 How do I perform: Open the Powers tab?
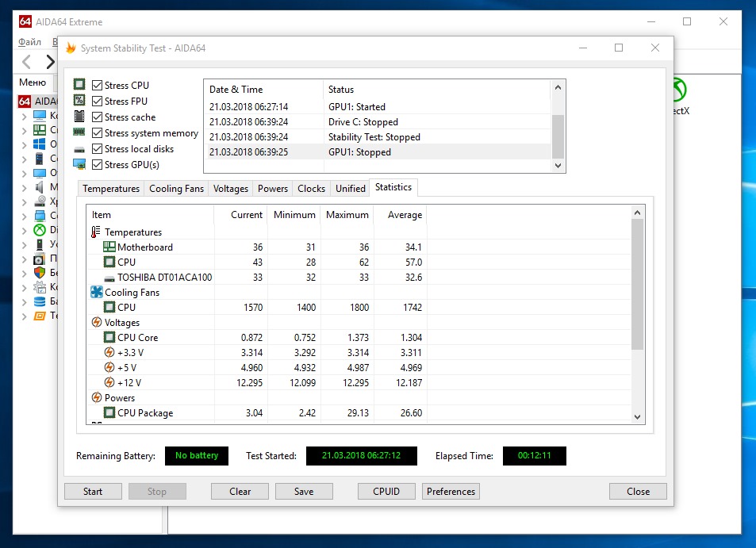[x=273, y=189]
